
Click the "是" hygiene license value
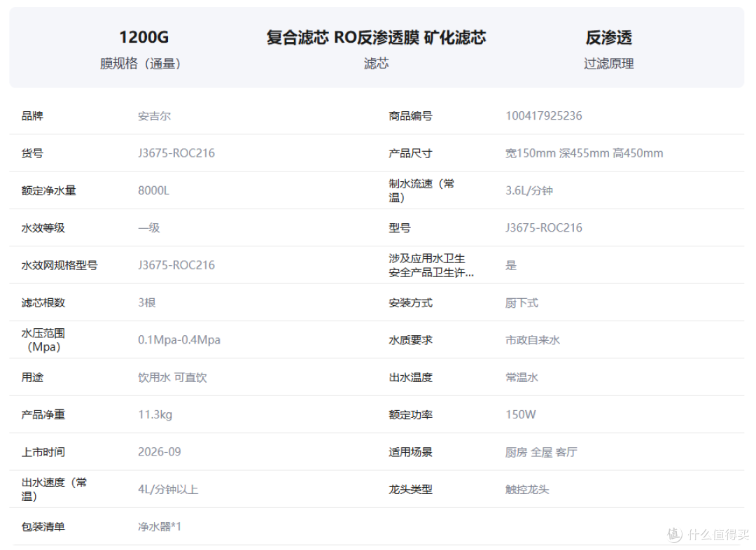click(510, 266)
